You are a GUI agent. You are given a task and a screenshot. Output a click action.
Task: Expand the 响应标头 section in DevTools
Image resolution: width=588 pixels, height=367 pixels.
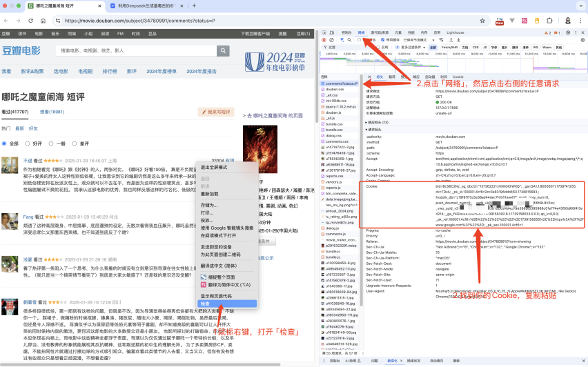378,121
